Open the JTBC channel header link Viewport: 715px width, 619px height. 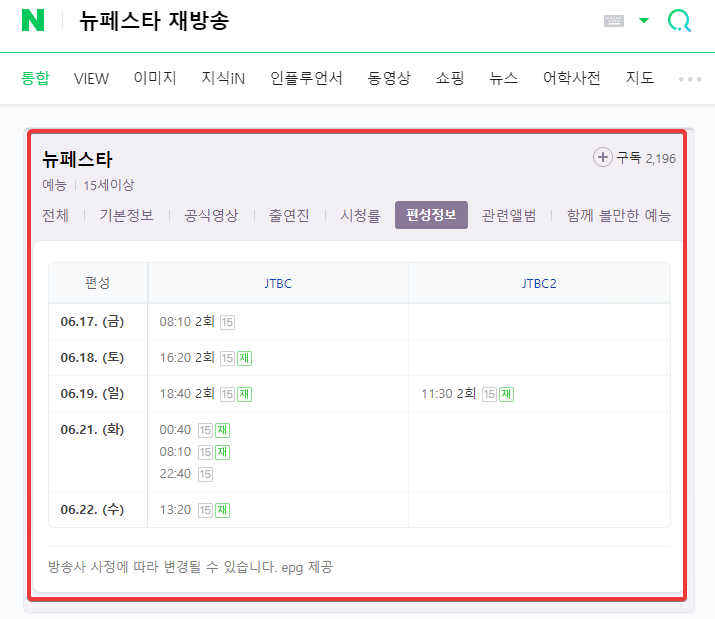tap(278, 284)
